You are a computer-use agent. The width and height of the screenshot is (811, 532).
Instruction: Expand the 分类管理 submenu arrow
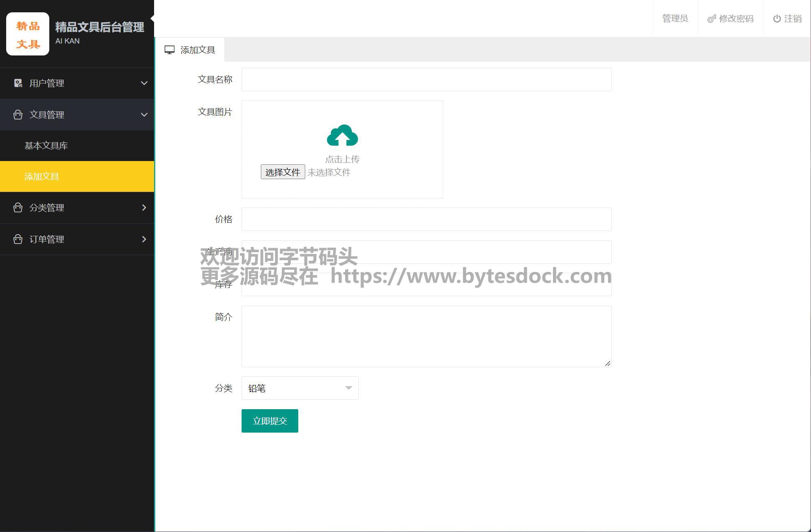pyautogui.click(x=144, y=207)
